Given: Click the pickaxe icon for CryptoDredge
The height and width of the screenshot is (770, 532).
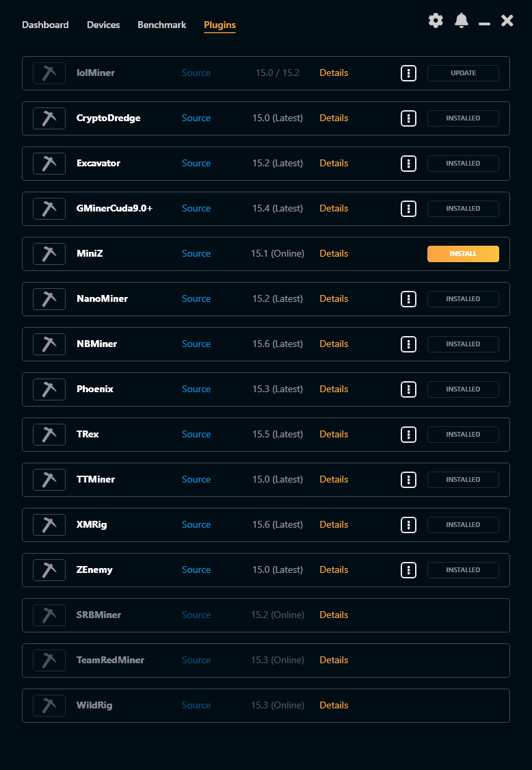Looking at the screenshot, I should (49, 118).
